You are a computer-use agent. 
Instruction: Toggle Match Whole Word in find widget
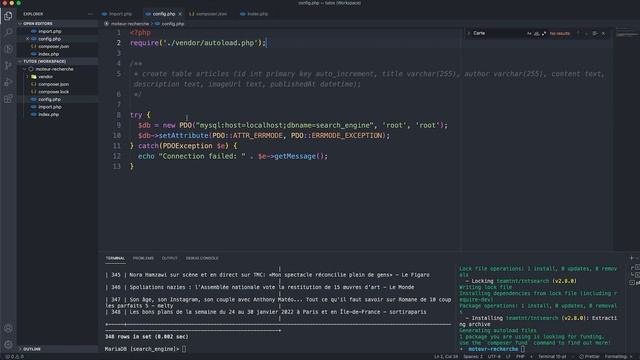(536, 33)
